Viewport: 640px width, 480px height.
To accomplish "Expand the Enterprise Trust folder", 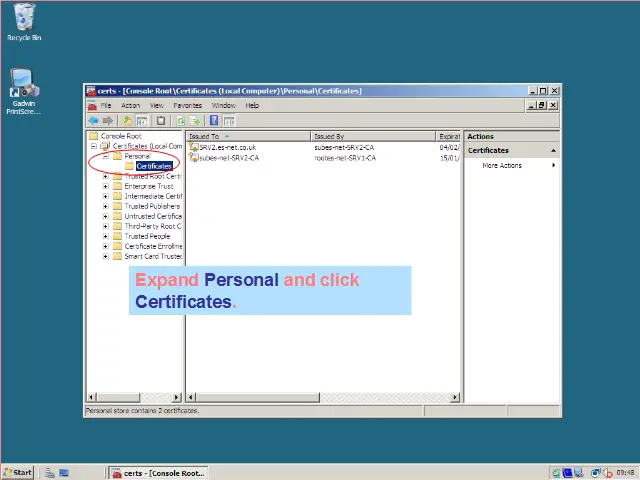I will coord(106,186).
